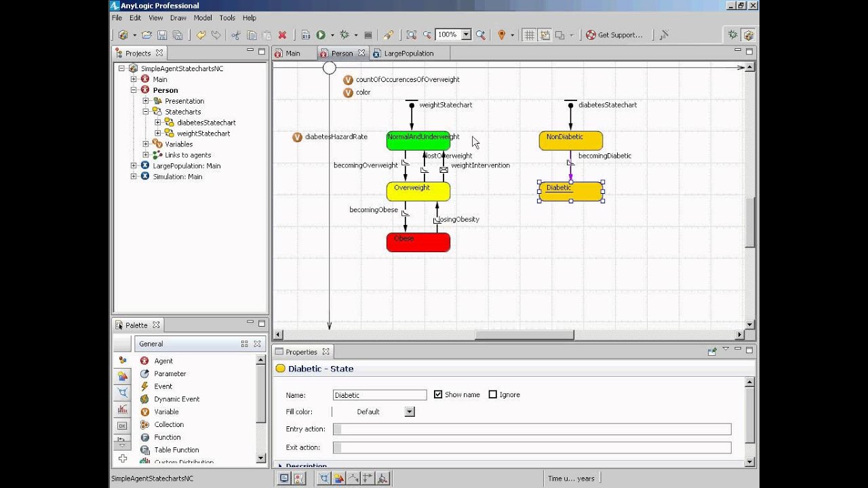Screen dimensions: 868x488
Task: Click the Undo arrow icon
Action: [x=201, y=35]
